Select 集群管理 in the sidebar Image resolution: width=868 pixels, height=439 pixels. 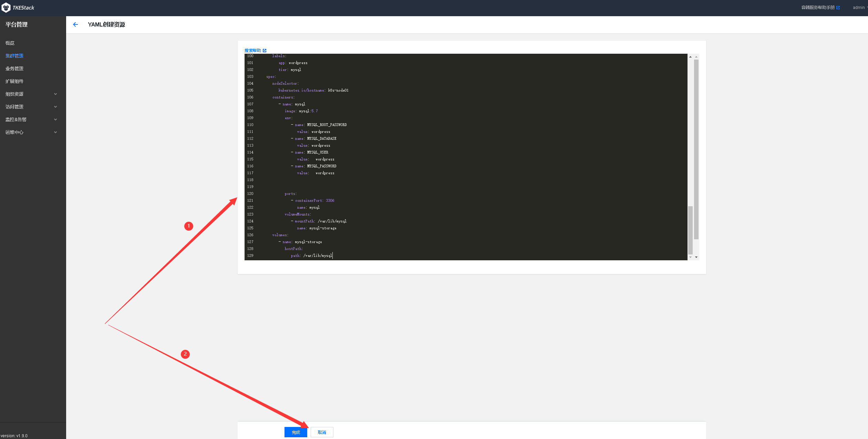coord(14,56)
